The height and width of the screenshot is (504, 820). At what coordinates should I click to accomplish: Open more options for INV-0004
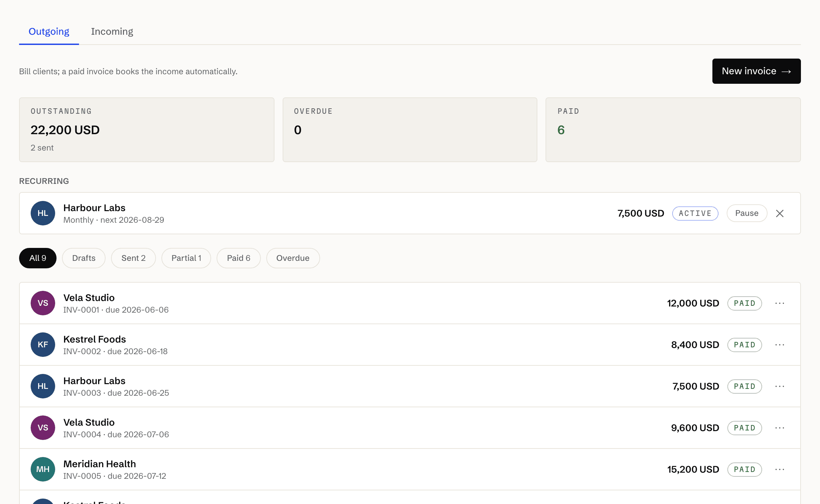(780, 428)
